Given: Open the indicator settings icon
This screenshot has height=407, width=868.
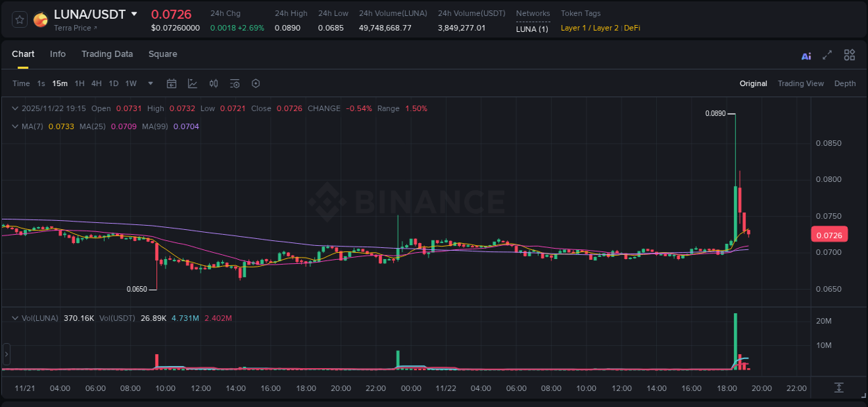Looking at the screenshot, I should (x=234, y=83).
